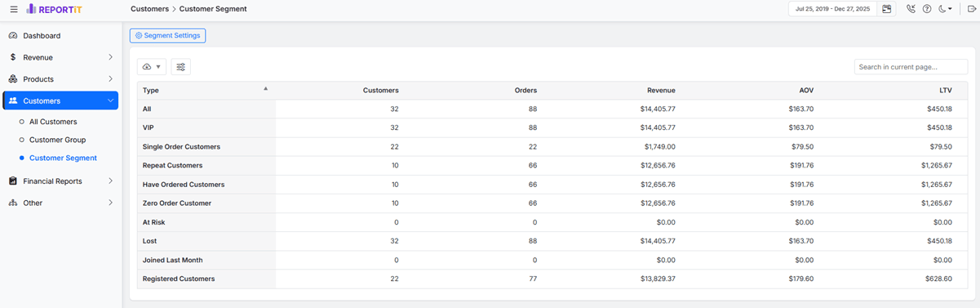This screenshot has width=980, height=308.
Task: Select the All row type cell
Action: click(x=206, y=109)
